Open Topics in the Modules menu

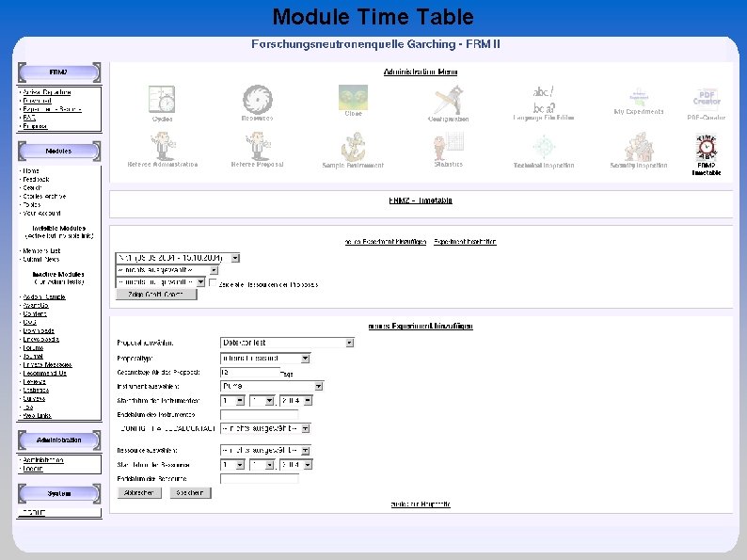point(32,205)
